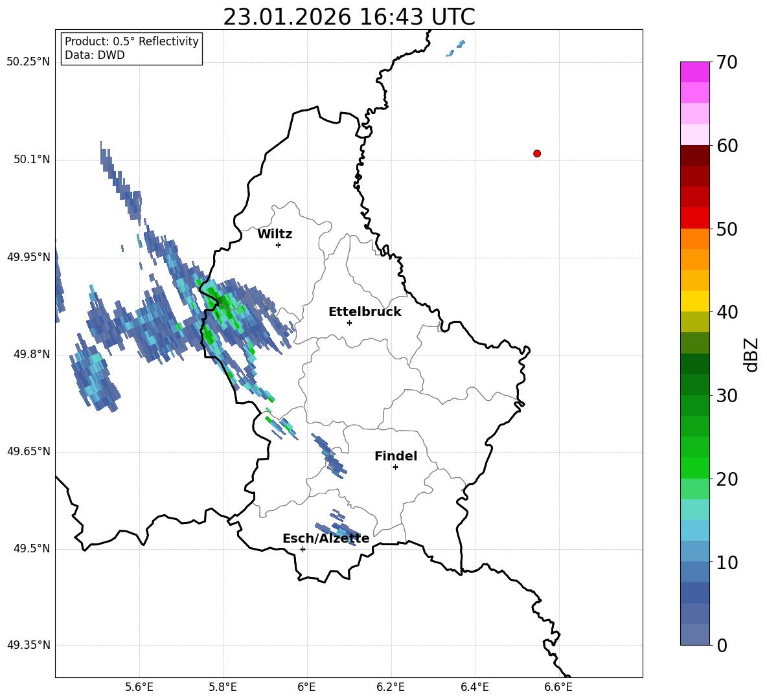Pick the olive colorbar segment just below 40
This screenshot has height=700, width=767.
pyautogui.click(x=694, y=322)
